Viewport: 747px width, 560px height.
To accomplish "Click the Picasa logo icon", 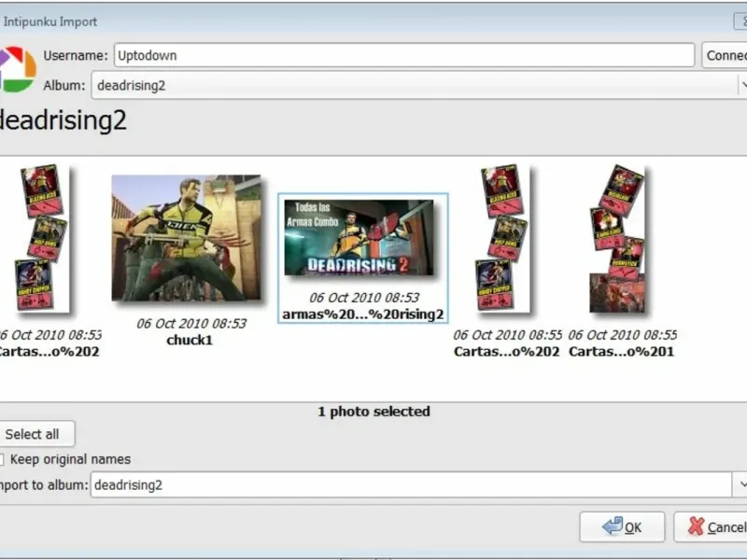I will coord(18,69).
